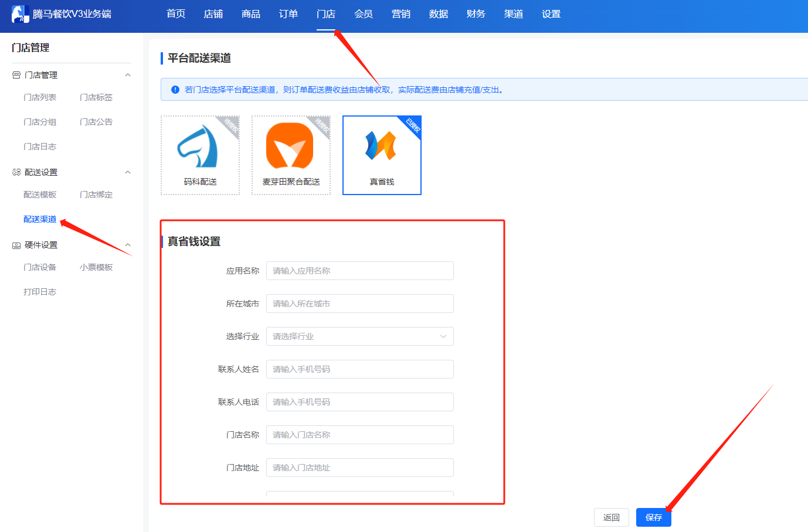Go to 门店设备 in sidebar

(40, 267)
